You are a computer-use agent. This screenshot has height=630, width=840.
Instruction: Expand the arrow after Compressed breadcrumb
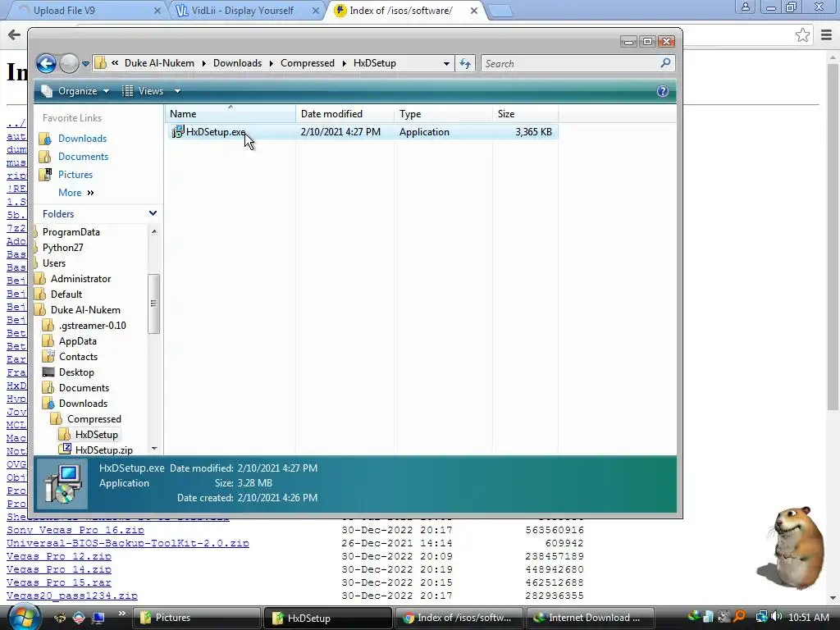pyautogui.click(x=344, y=64)
